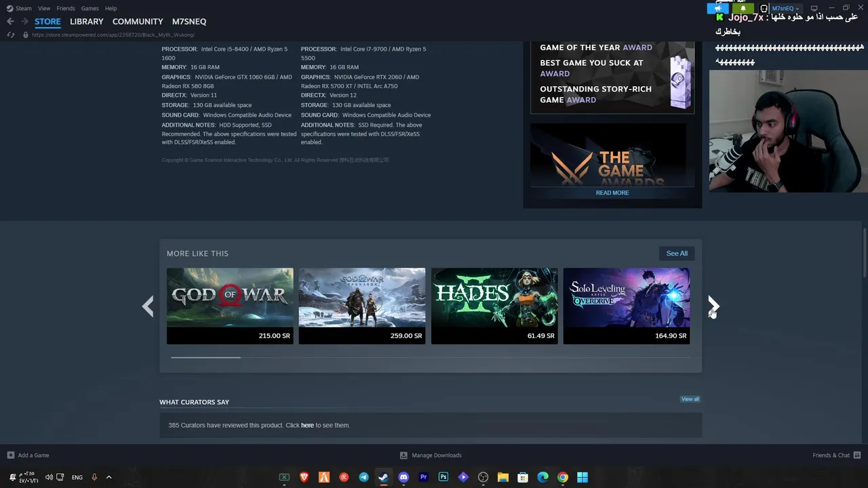The width and height of the screenshot is (868, 488).
Task: Open The Game Awards banner image
Action: (612, 155)
